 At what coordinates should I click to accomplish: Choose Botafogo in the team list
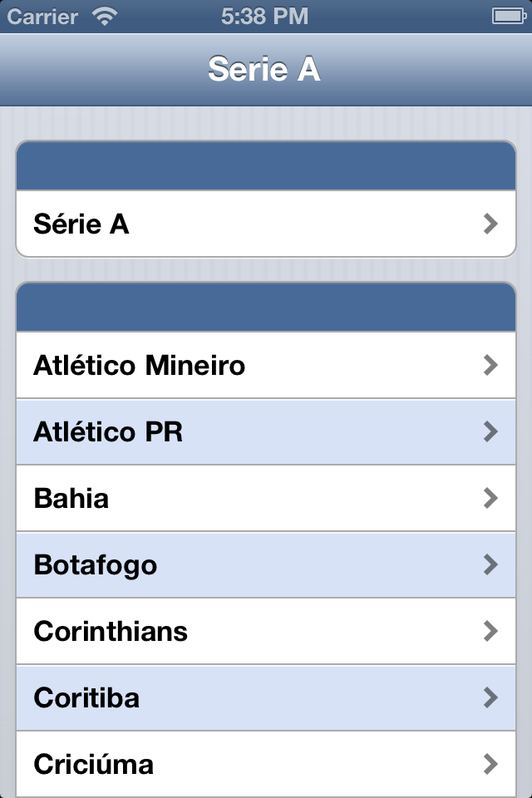[x=96, y=565]
